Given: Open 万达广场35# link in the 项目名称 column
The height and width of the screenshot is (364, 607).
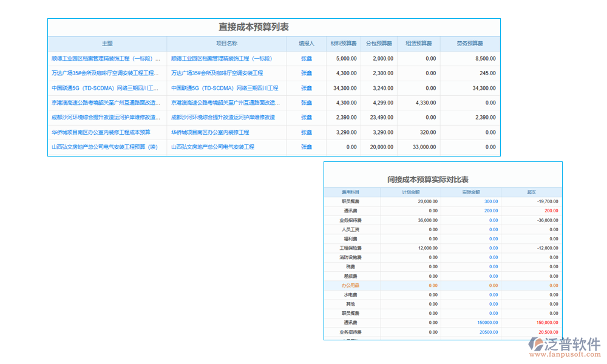Looking at the screenshot, I should click(x=217, y=73).
